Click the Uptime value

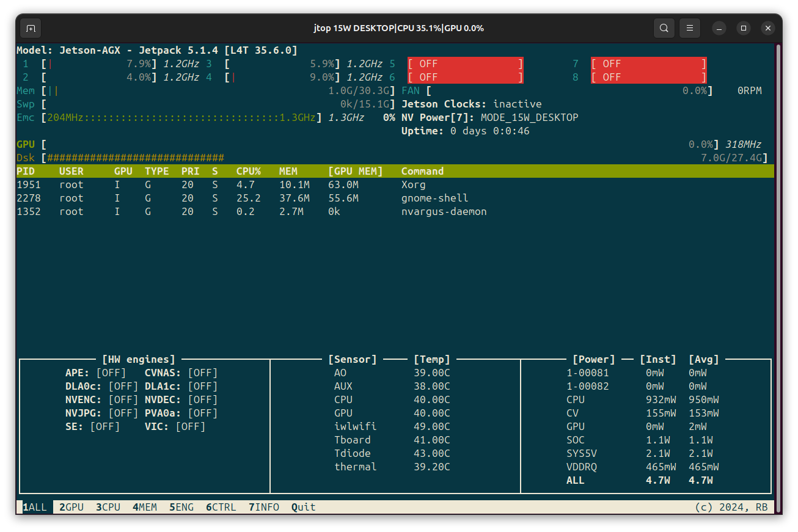tap(490, 131)
